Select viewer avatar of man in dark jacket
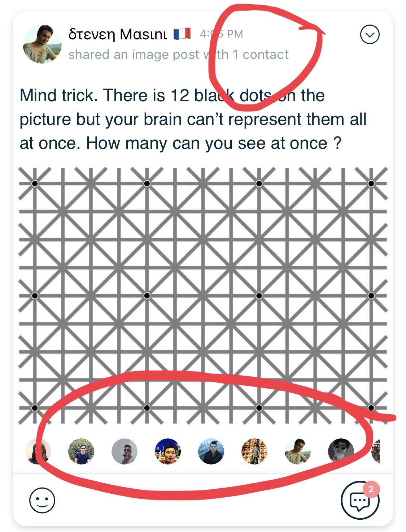 [x=211, y=451]
